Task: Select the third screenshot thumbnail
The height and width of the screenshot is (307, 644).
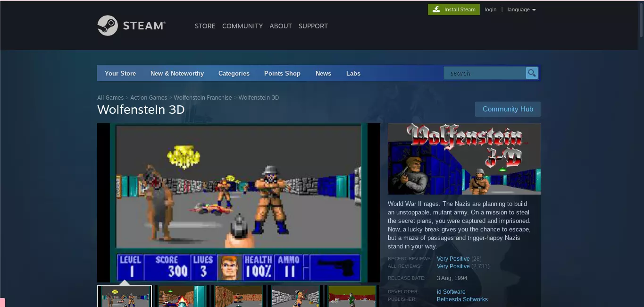Action: coord(238,296)
